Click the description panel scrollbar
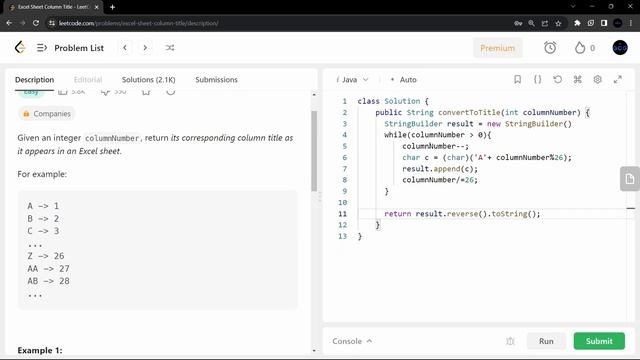 314,151
